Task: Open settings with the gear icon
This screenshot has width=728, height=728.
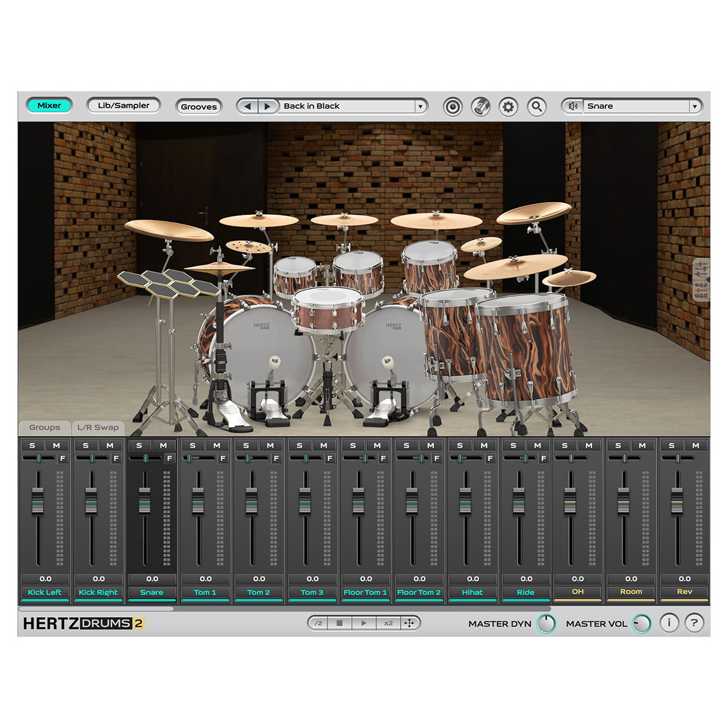Action: click(508, 107)
